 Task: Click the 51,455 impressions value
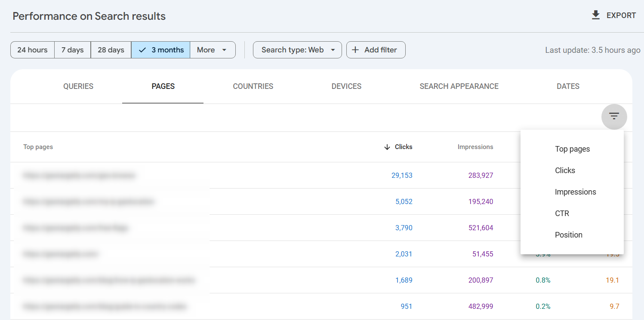point(483,254)
